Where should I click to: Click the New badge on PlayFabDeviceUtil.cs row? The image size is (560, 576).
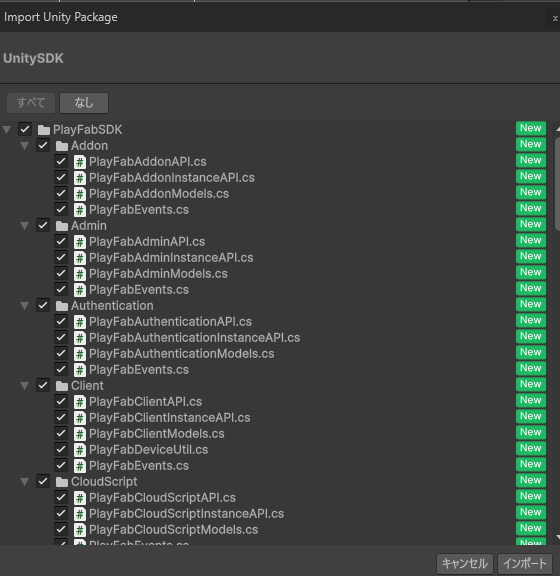click(531, 448)
